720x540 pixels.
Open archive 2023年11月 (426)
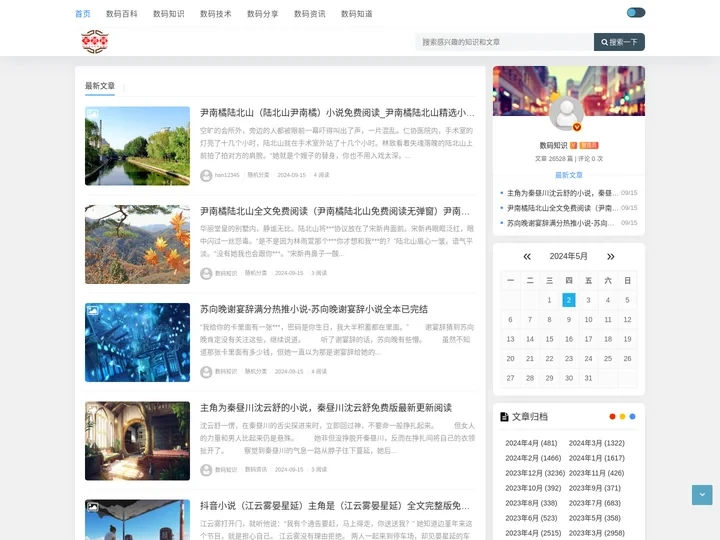[x=596, y=473]
